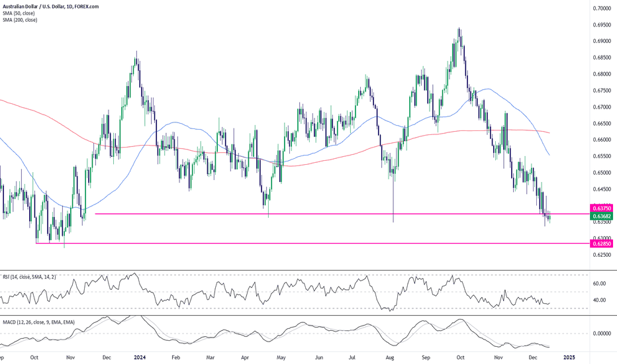Click the RSI 40.00 scale value
Screen dimensions: 617x364
click(x=599, y=300)
